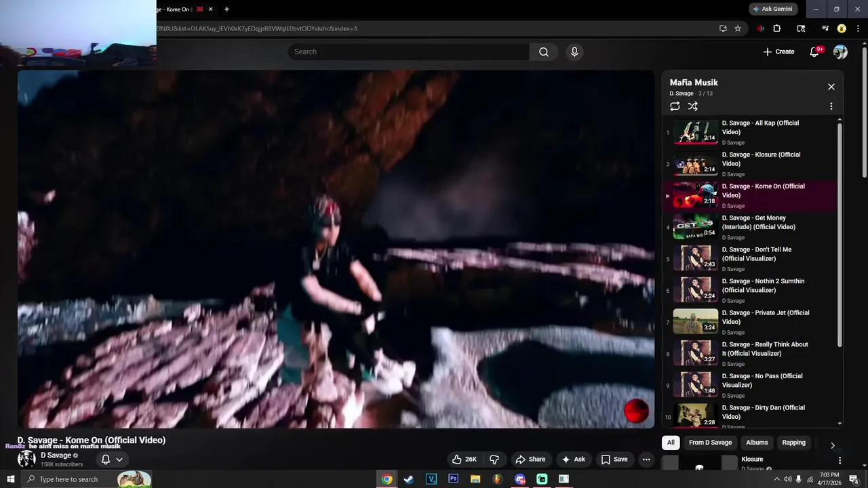
Task: Toggle the notification bell for D Savage channel
Action: pyautogui.click(x=106, y=460)
